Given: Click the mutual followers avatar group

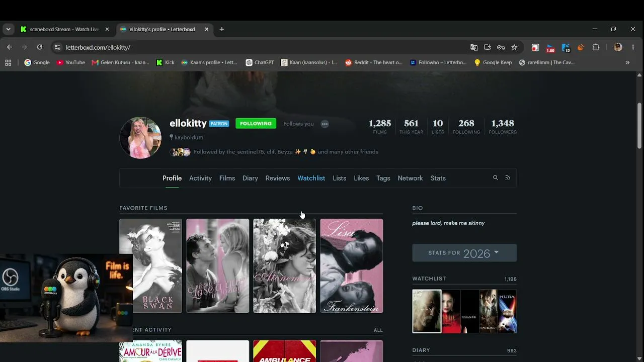Looking at the screenshot, I should [x=180, y=152].
